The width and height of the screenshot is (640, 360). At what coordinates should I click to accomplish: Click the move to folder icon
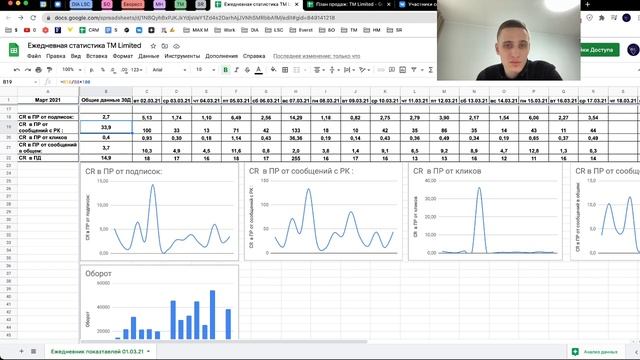click(164, 46)
